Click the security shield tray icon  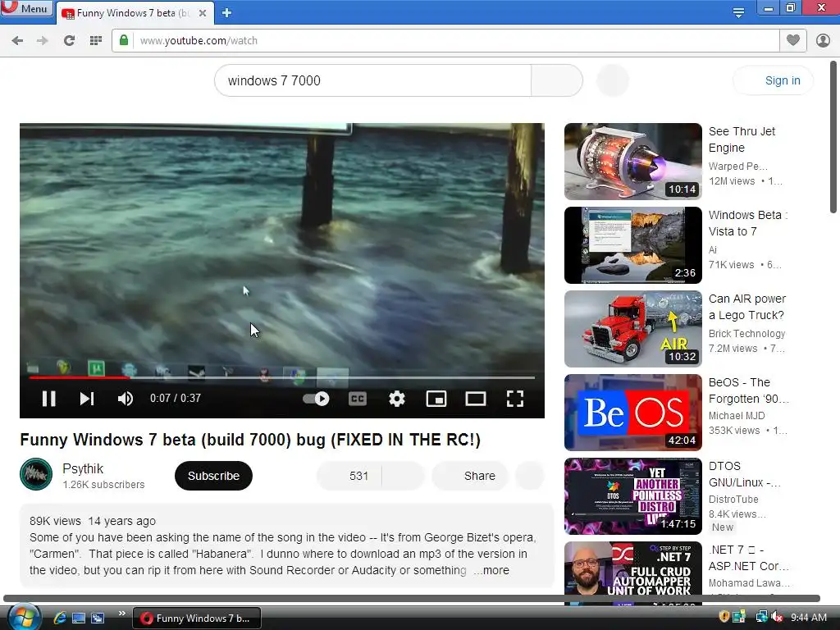coord(724,617)
